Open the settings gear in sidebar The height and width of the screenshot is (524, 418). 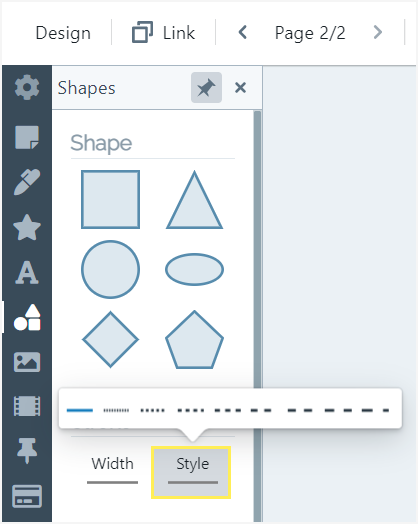pos(27,87)
